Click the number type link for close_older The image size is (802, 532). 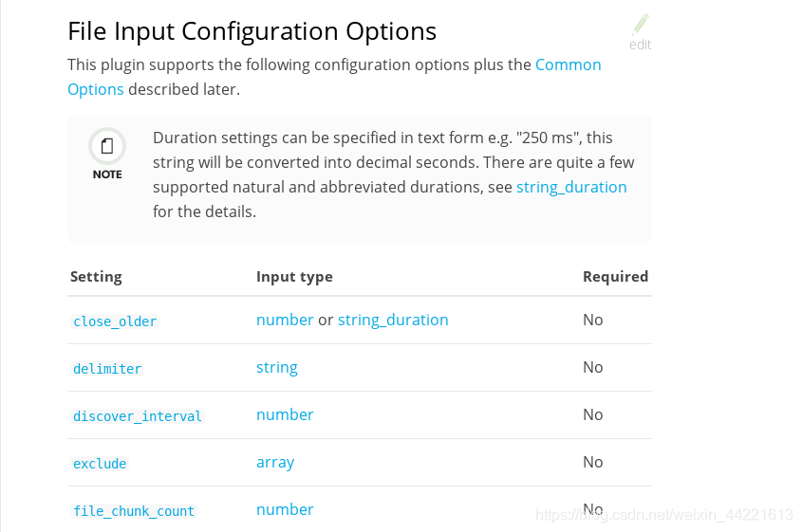(x=285, y=320)
